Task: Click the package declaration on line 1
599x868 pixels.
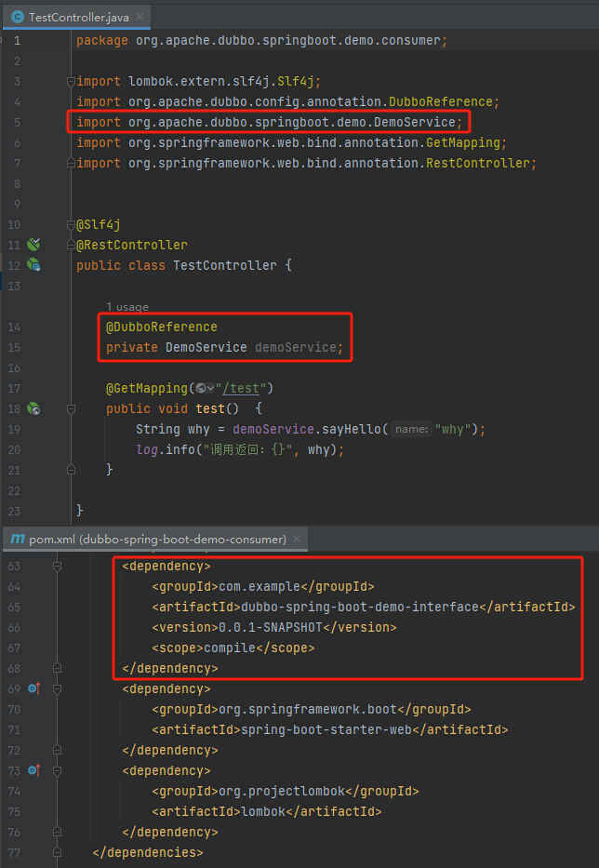Action: click(262, 40)
